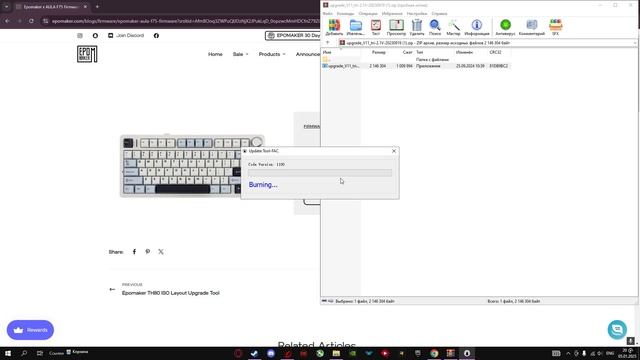Open the chat support bubble

point(617,329)
